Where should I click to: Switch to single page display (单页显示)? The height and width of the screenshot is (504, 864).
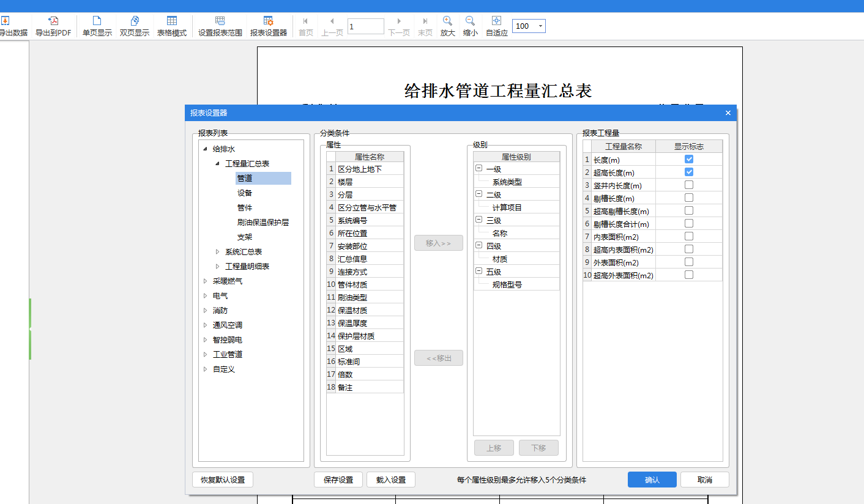[97, 26]
